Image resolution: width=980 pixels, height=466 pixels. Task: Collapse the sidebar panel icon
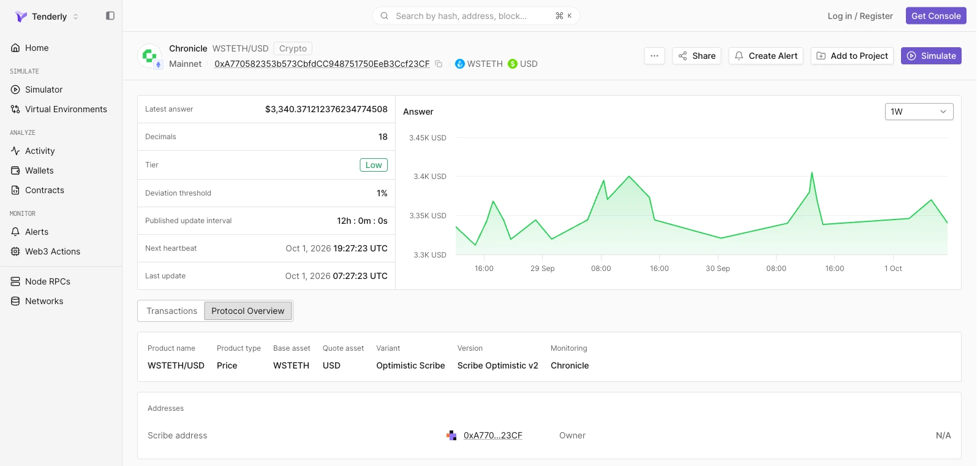tap(110, 16)
